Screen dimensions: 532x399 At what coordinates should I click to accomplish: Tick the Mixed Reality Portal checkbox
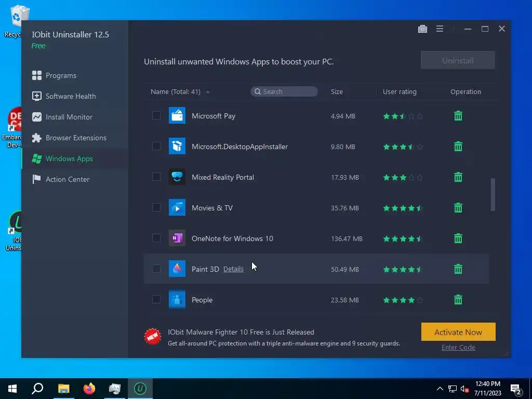[156, 177]
